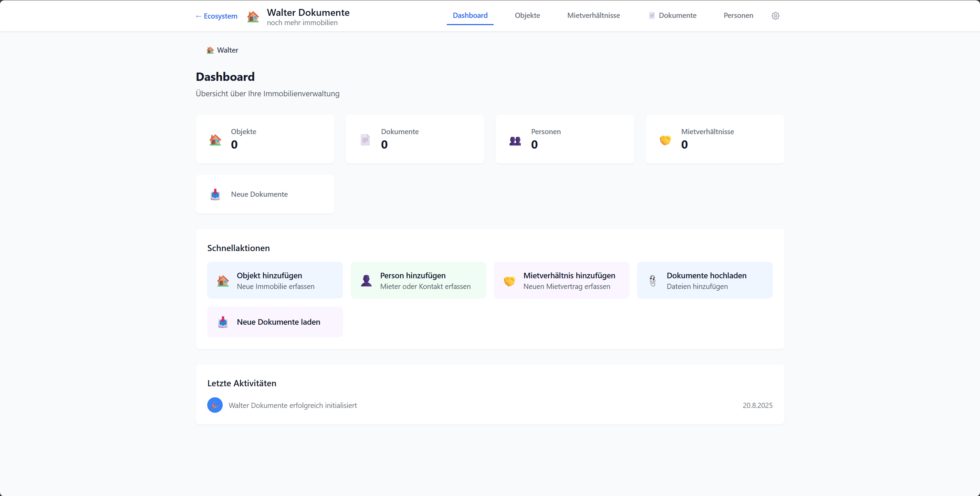Open the Mietverhältnisse tab

(x=593, y=15)
